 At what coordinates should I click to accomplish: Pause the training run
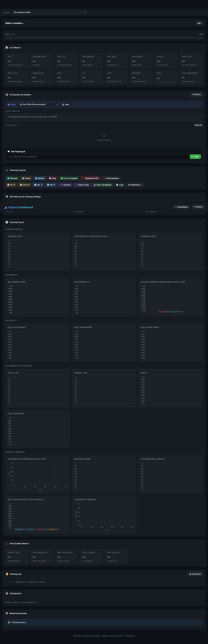26,178
